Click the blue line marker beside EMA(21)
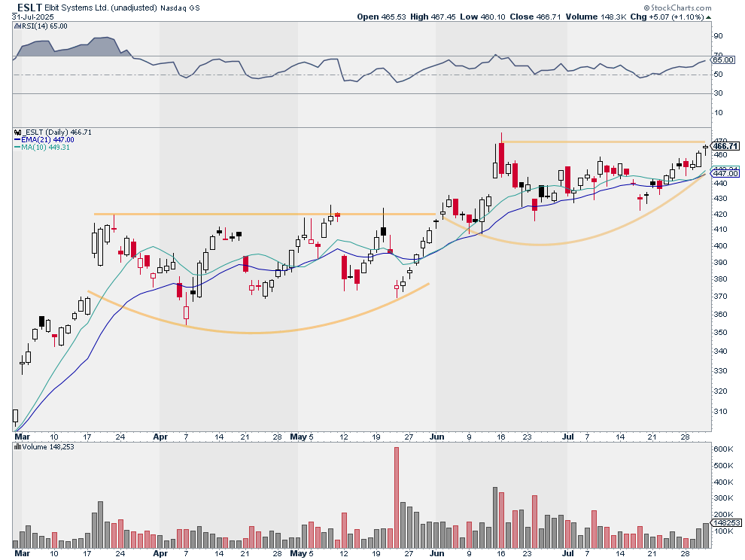 (17, 140)
